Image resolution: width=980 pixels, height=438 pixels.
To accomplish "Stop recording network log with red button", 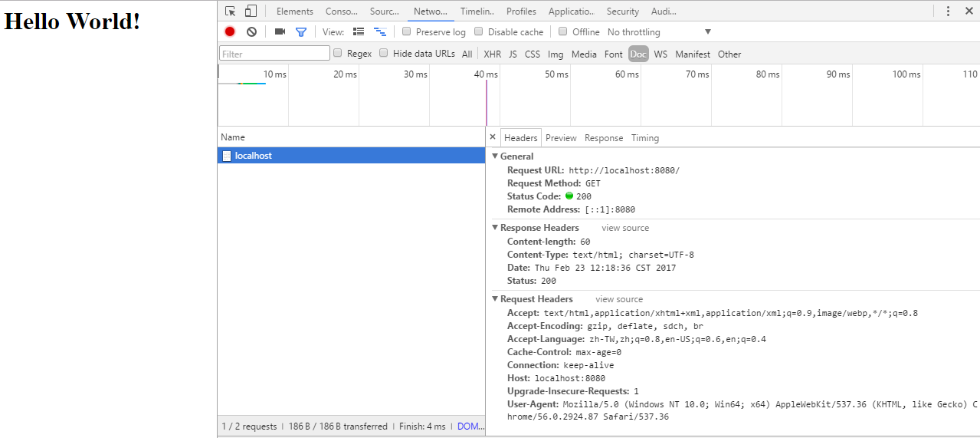I will coord(230,32).
